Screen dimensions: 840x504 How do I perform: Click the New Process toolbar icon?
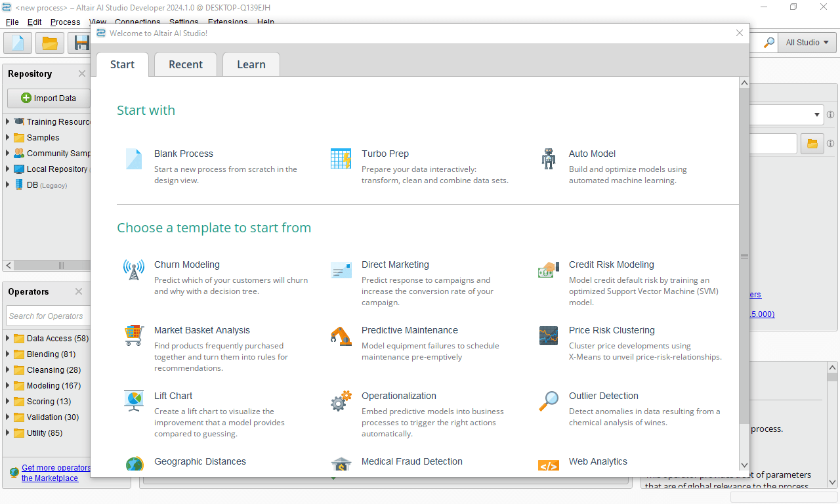(18, 43)
